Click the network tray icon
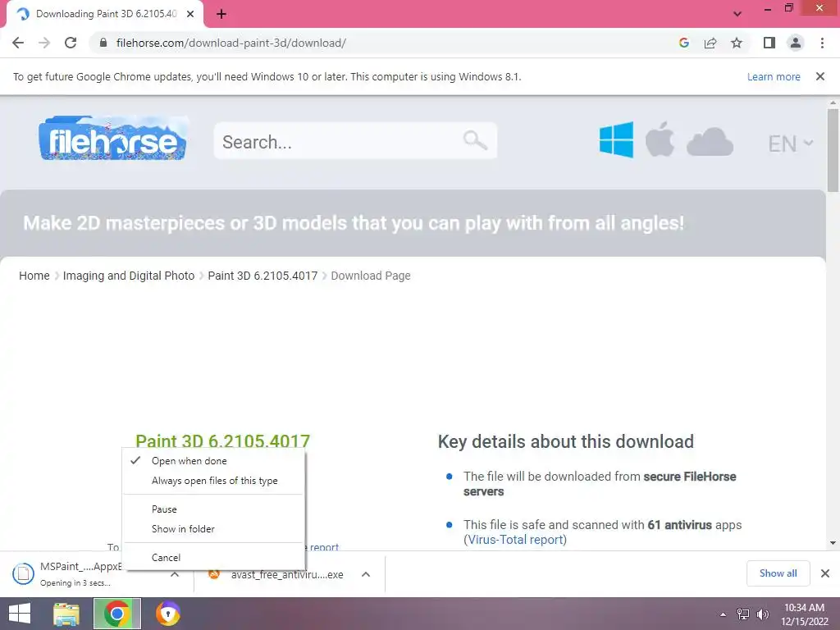The width and height of the screenshot is (840, 630). tap(743, 614)
